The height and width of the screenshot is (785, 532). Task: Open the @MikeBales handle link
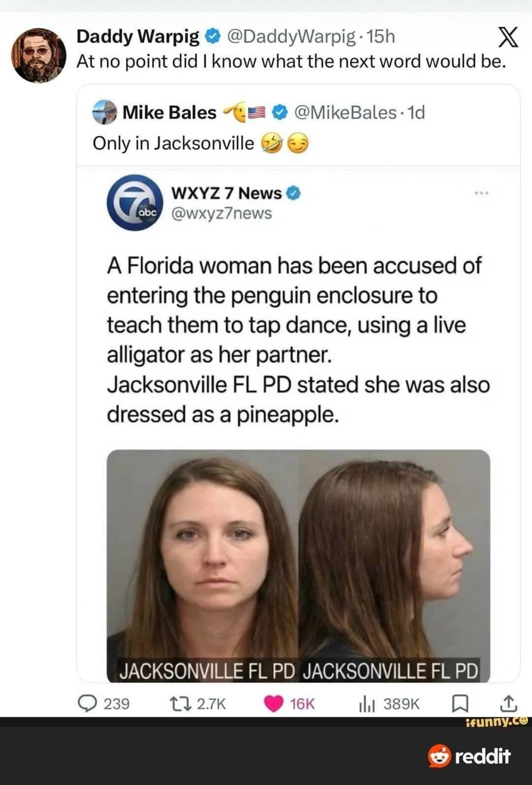pos(345,113)
